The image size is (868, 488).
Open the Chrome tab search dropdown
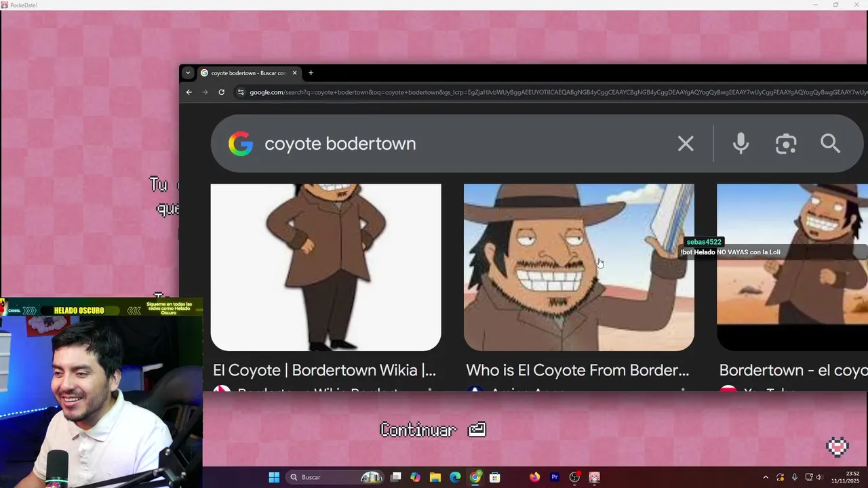click(189, 73)
